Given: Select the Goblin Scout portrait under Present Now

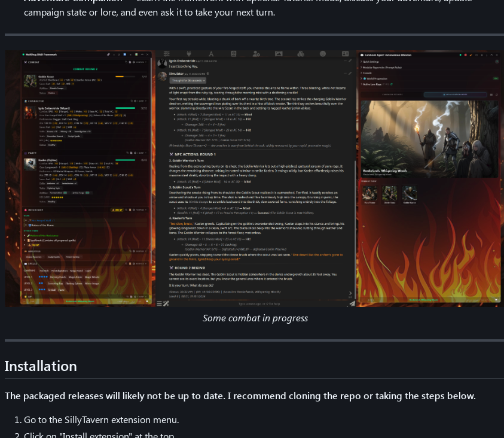Looking at the screenshot, I should pyautogui.click(x=390, y=194).
